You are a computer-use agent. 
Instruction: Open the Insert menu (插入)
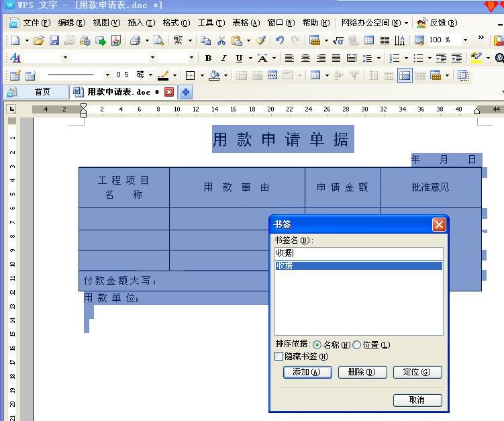(142, 23)
